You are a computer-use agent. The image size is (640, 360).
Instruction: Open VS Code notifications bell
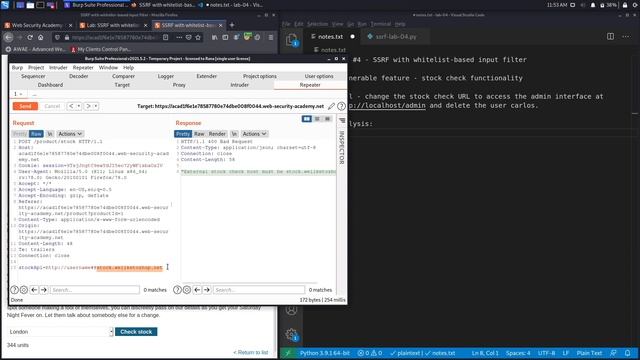point(627,353)
